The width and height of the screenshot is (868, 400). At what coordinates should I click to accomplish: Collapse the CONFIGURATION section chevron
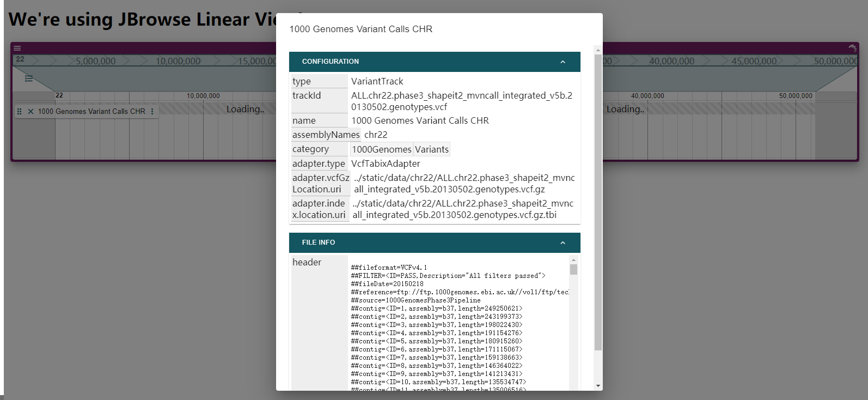[x=563, y=62]
